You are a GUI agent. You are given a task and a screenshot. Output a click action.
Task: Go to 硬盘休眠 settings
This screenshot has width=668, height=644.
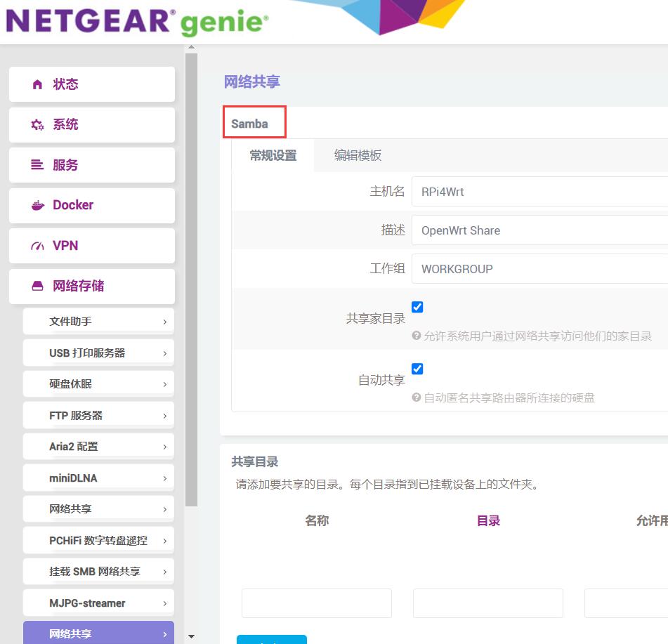pos(98,384)
